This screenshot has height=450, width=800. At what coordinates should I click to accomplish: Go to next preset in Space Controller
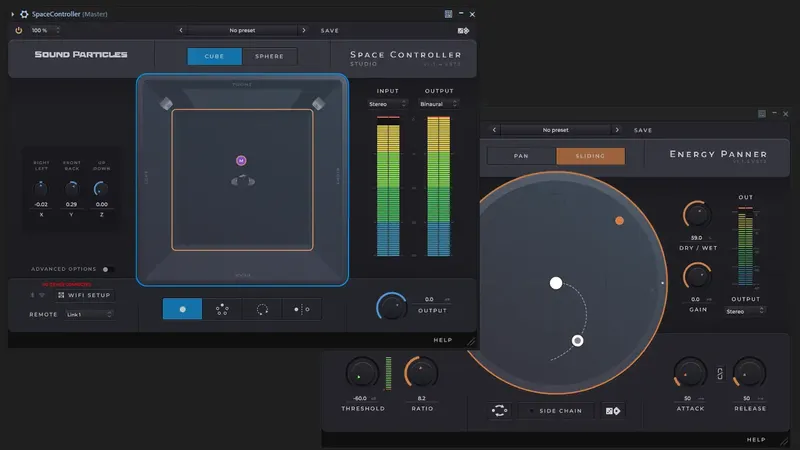coord(304,31)
